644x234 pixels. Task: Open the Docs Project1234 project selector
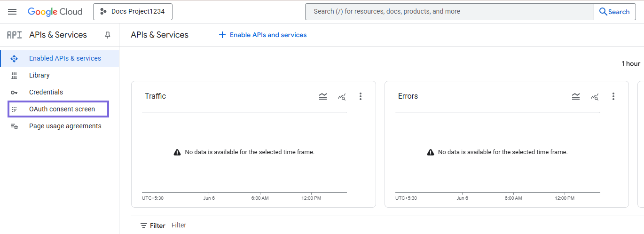pos(133,12)
